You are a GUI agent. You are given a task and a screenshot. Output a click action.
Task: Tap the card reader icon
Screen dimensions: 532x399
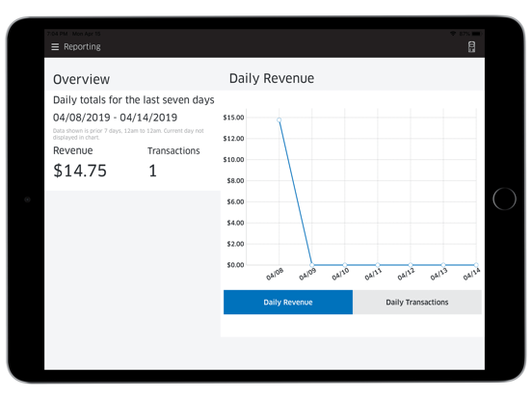(471, 47)
